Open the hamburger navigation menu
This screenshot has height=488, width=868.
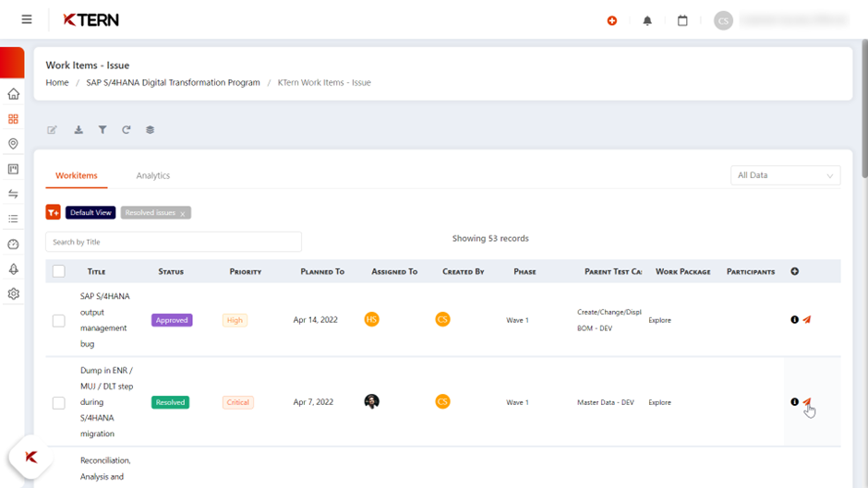[x=27, y=19]
